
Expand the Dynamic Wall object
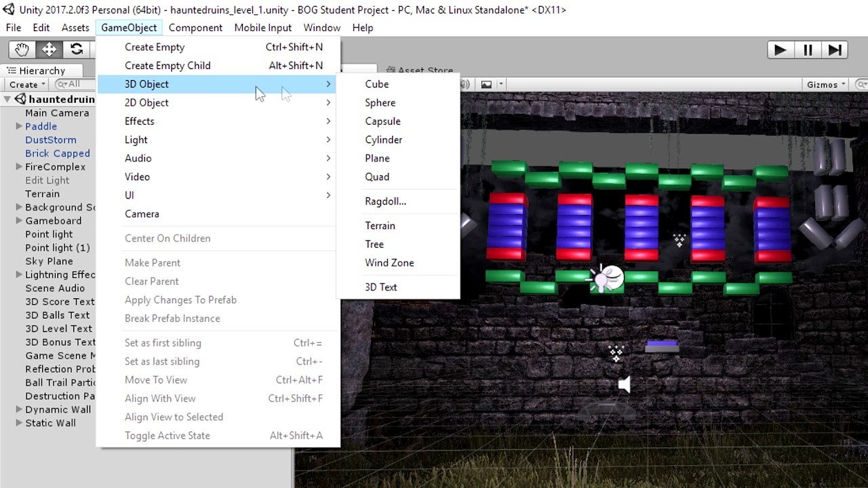[x=19, y=409]
